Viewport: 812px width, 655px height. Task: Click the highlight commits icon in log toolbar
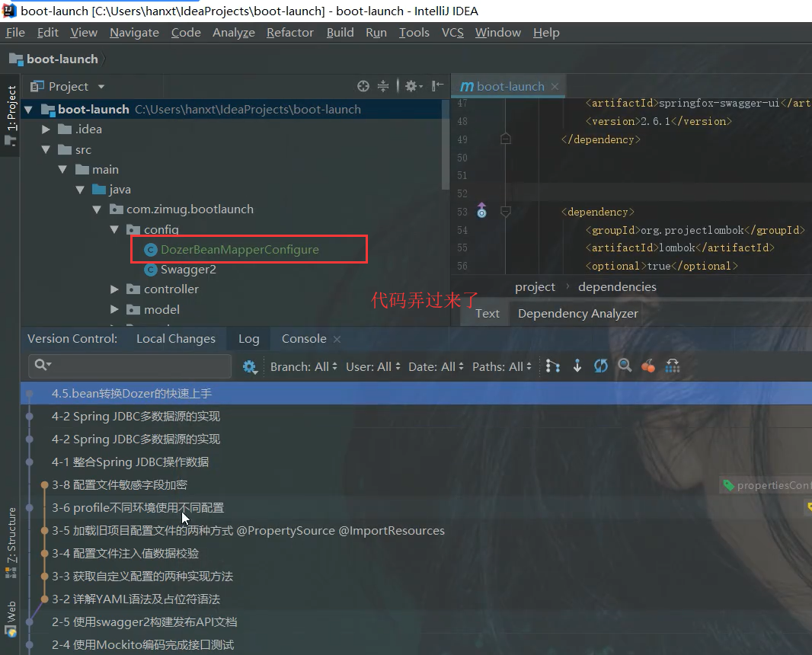pyautogui.click(x=672, y=366)
